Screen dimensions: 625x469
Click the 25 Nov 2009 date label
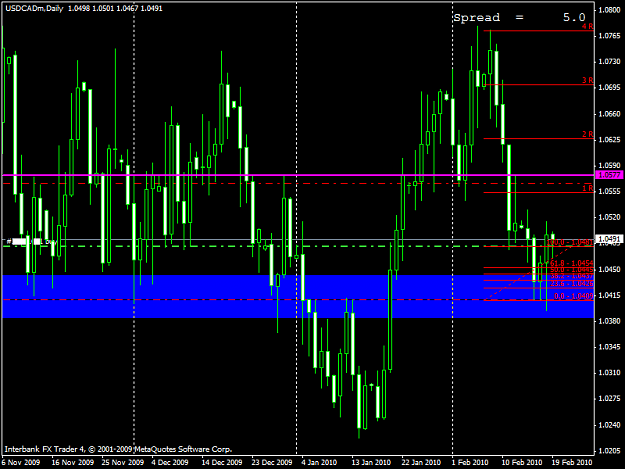(x=123, y=462)
